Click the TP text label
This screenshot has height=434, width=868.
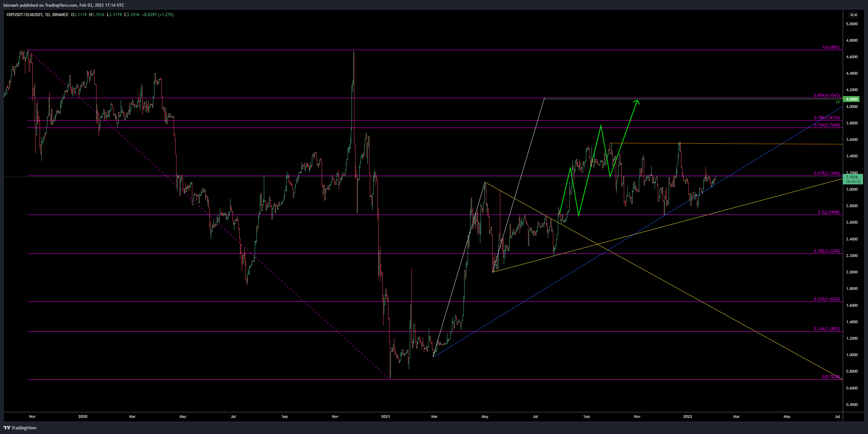click(838, 102)
